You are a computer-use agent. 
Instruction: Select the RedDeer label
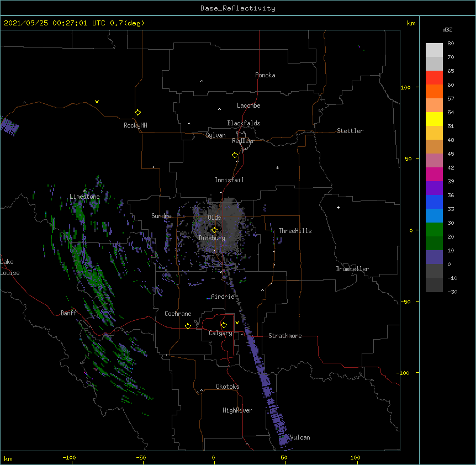[243, 141]
